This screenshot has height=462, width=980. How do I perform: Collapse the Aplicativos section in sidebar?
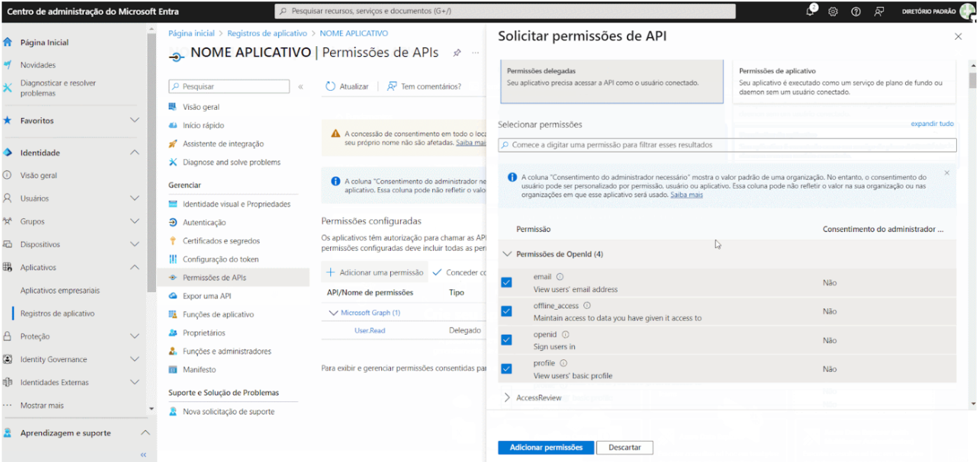(x=135, y=268)
